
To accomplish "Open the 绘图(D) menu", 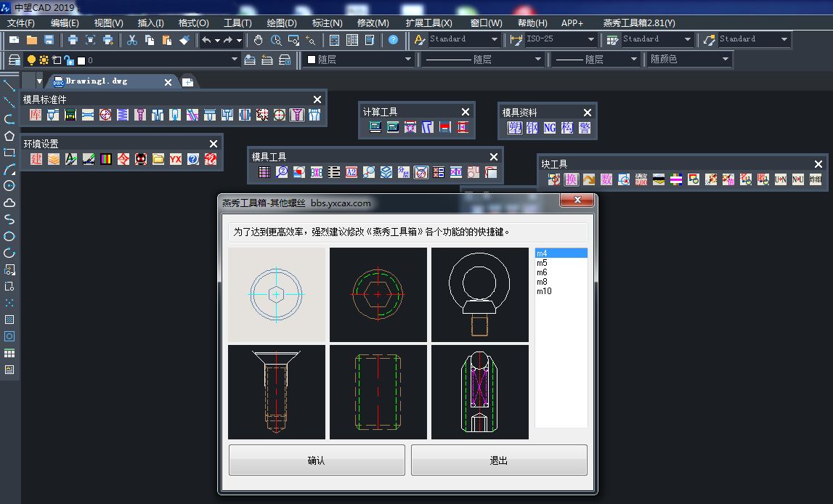I will (x=281, y=23).
